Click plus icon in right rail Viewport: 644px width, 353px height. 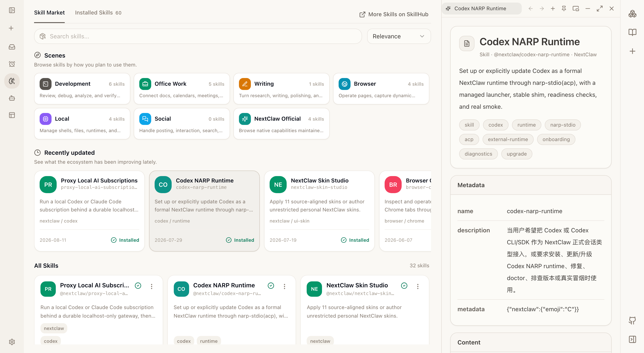coord(632,51)
